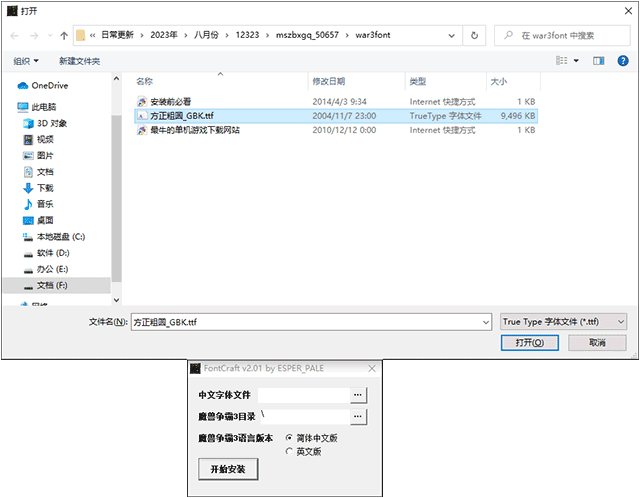The height and width of the screenshot is (498, 640).
Task: Browse for 魔兽争霸3目录 in FontCraft
Action: pos(358,416)
